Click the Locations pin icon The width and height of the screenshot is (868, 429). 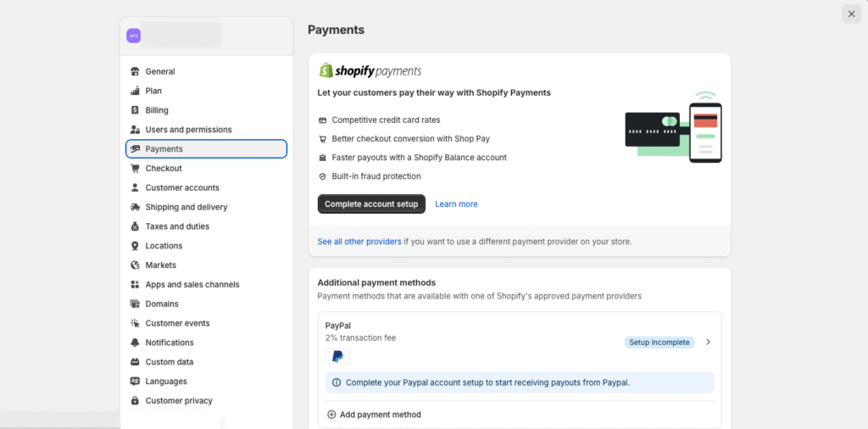[x=135, y=246]
